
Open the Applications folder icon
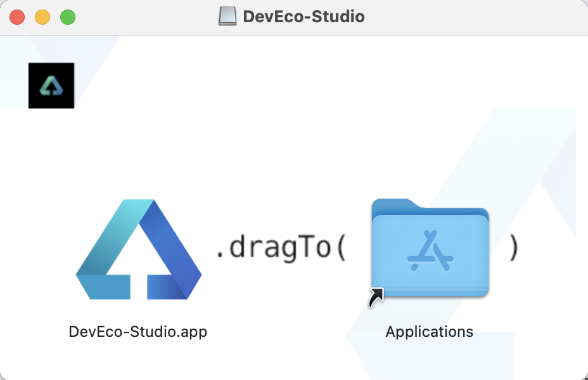[430, 249]
